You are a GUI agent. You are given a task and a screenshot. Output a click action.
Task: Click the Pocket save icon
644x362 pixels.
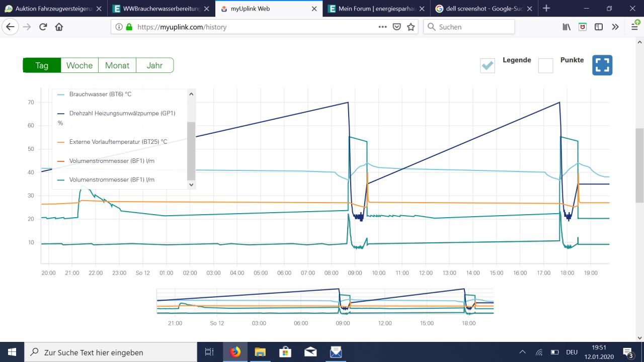[396, 27]
